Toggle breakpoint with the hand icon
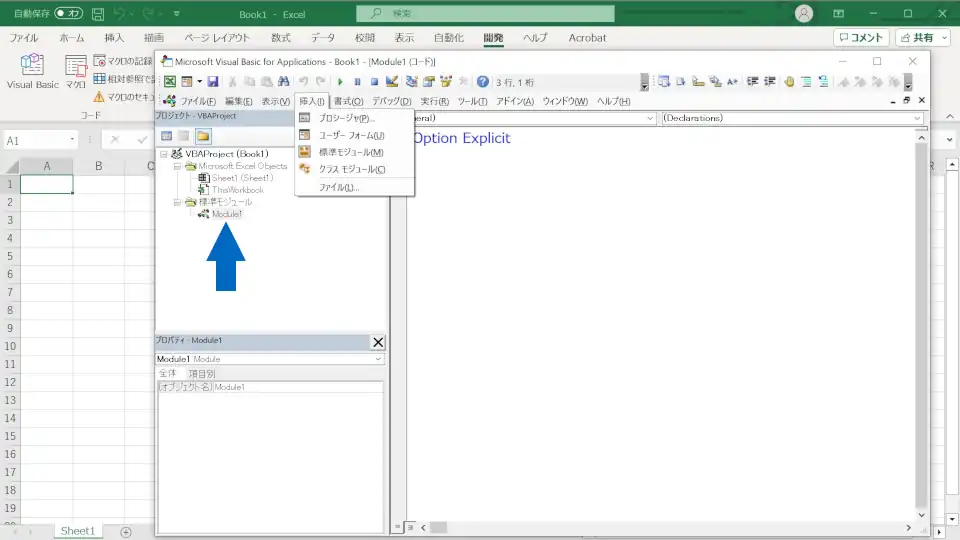The width and height of the screenshot is (960, 540). pos(788,82)
